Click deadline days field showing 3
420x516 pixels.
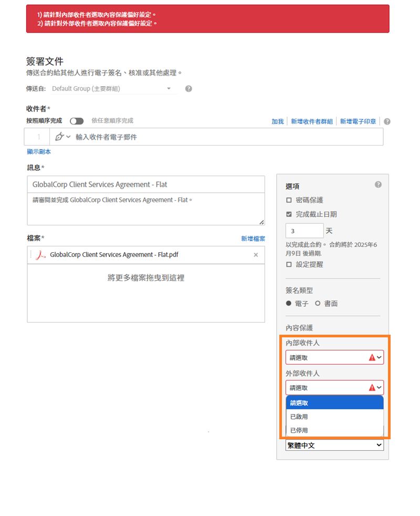point(304,231)
